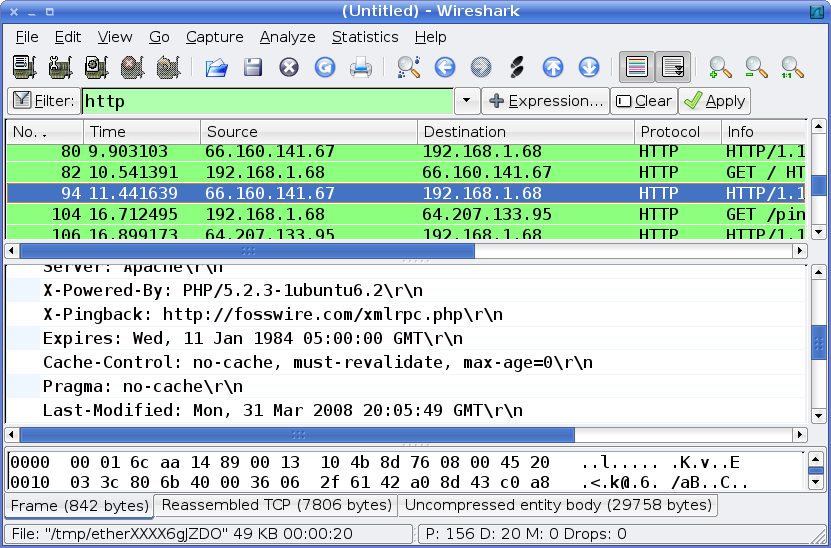
Task: Select packet 80 in the list
Action: [x=406, y=152]
